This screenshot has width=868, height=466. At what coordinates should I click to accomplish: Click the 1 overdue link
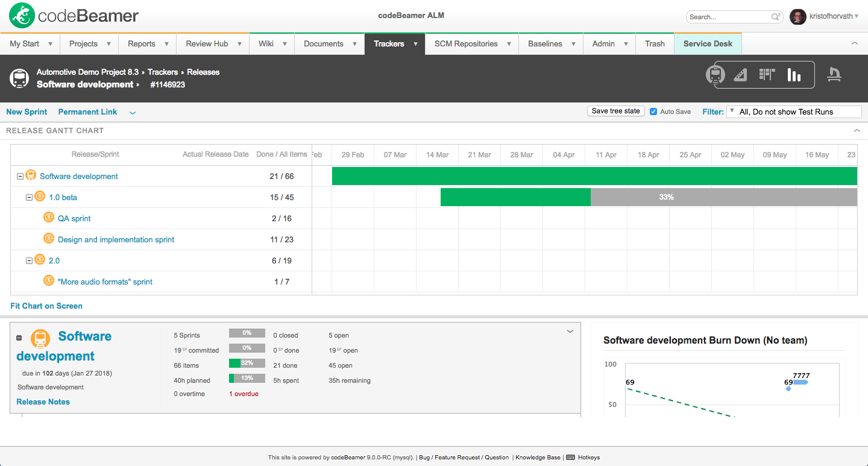tap(244, 394)
